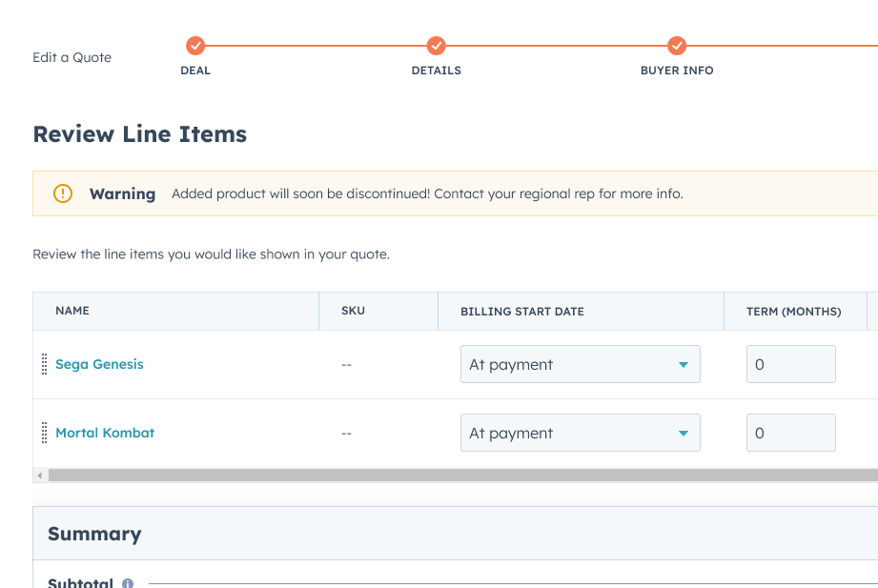Click the DEAL step checkmark icon
Image resolution: width=878 pixels, height=588 pixels.
pos(195,45)
